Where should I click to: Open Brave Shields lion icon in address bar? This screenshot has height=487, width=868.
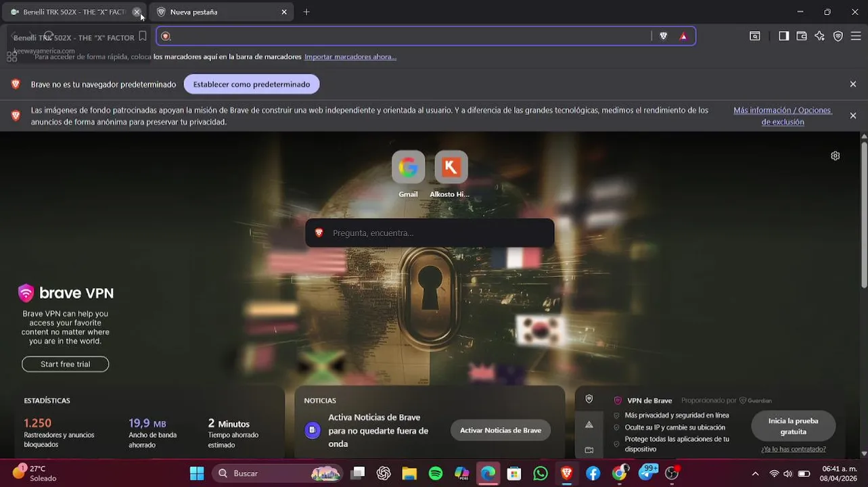click(664, 37)
